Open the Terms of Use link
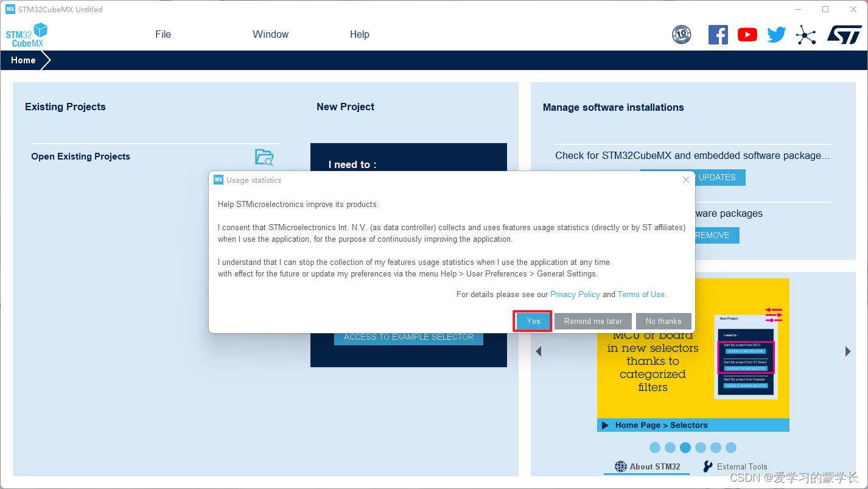The image size is (868, 489). [642, 294]
